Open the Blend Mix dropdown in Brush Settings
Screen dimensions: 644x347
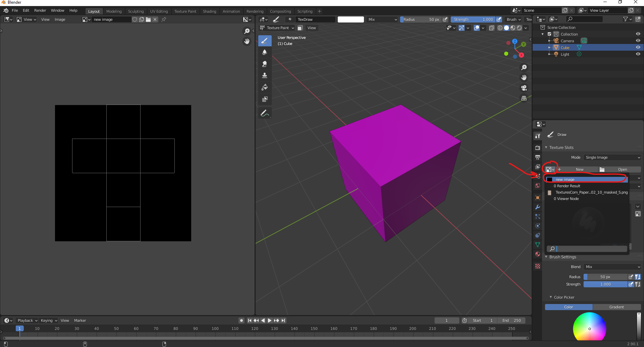coord(612,267)
